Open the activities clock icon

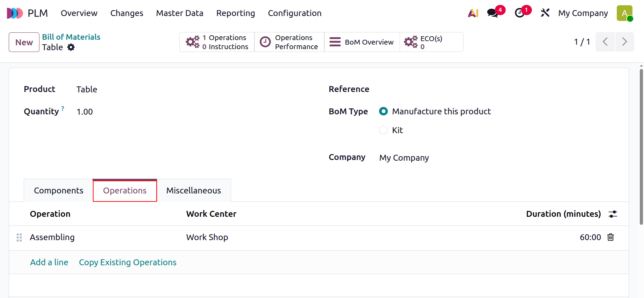[520, 13]
